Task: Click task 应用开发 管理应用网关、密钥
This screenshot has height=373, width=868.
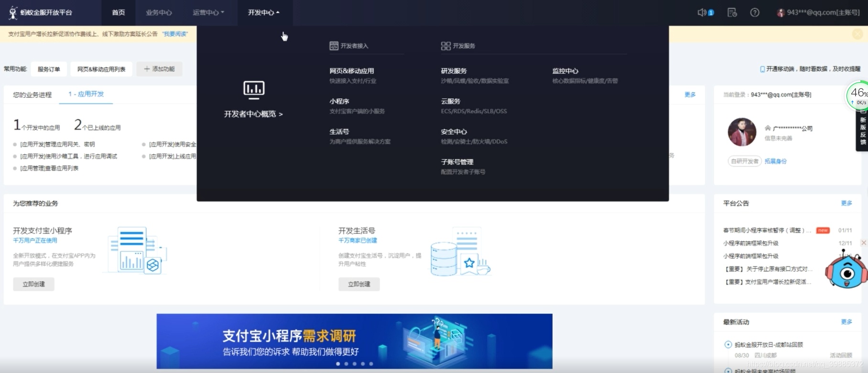Action: coord(57,144)
